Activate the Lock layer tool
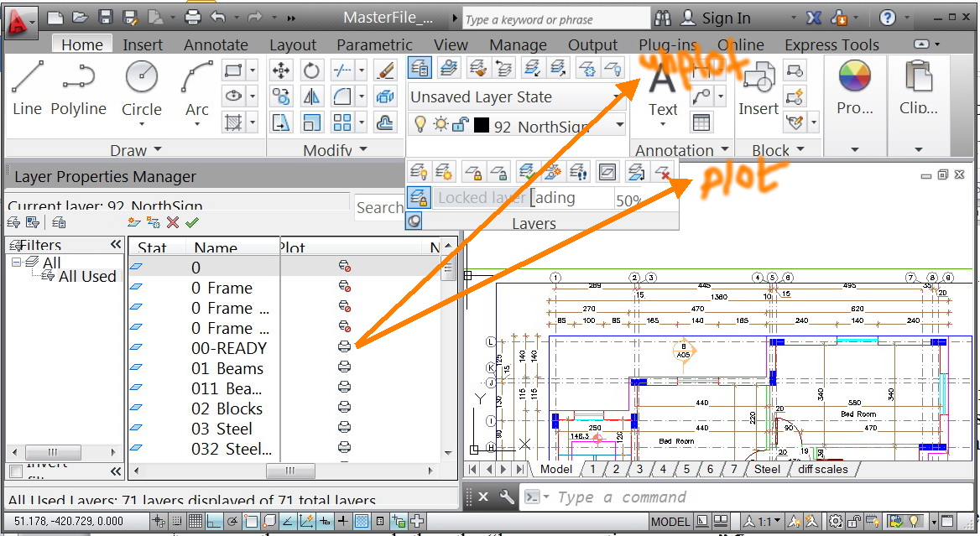Image resolution: width=980 pixels, height=536 pixels. pyautogui.click(x=475, y=170)
